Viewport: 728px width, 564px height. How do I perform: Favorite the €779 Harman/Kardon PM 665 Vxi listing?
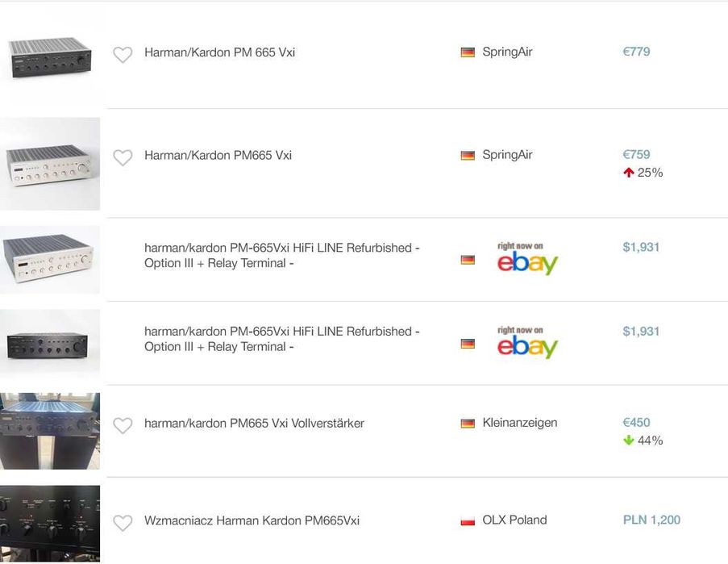pyautogui.click(x=123, y=55)
